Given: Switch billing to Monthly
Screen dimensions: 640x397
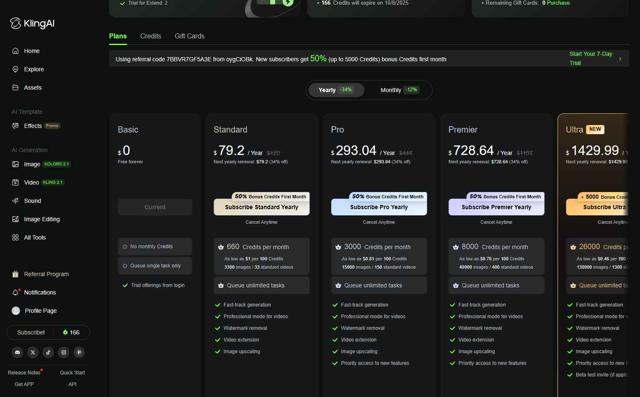Looking at the screenshot, I should pos(399,90).
